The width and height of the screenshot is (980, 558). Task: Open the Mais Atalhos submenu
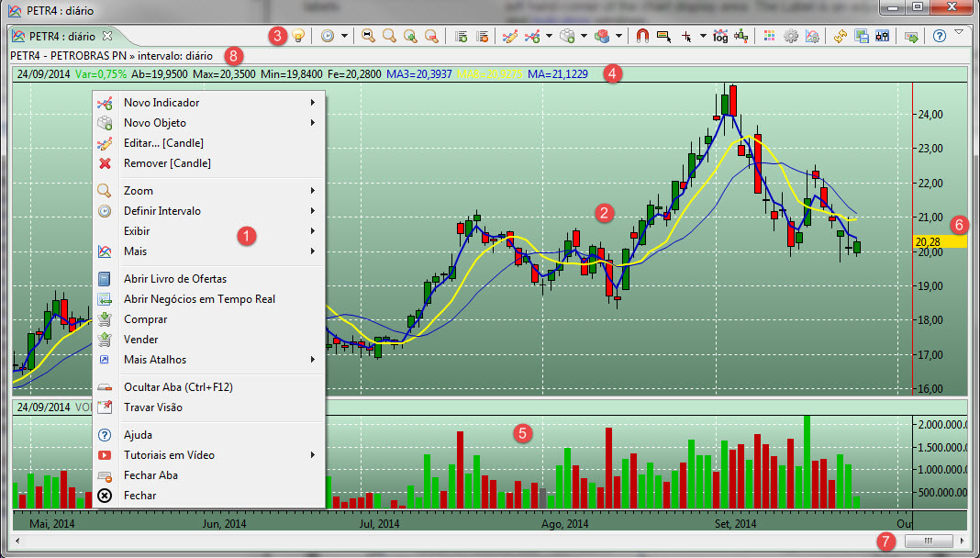coord(209,359)
